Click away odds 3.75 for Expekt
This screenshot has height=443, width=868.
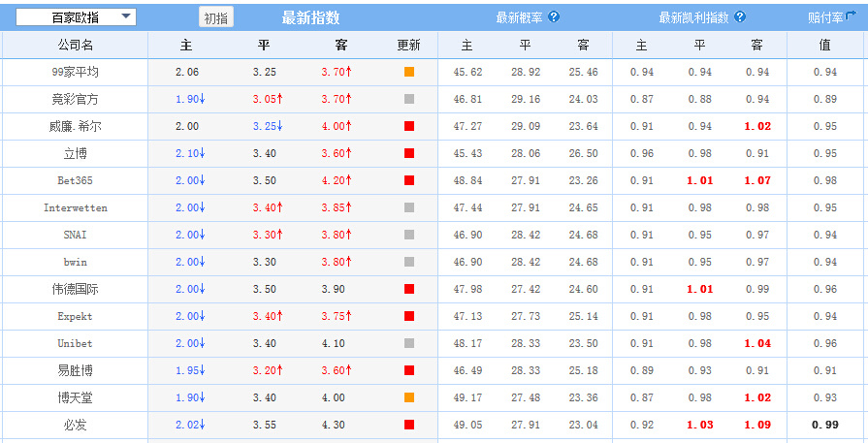[x=337, y=316]
